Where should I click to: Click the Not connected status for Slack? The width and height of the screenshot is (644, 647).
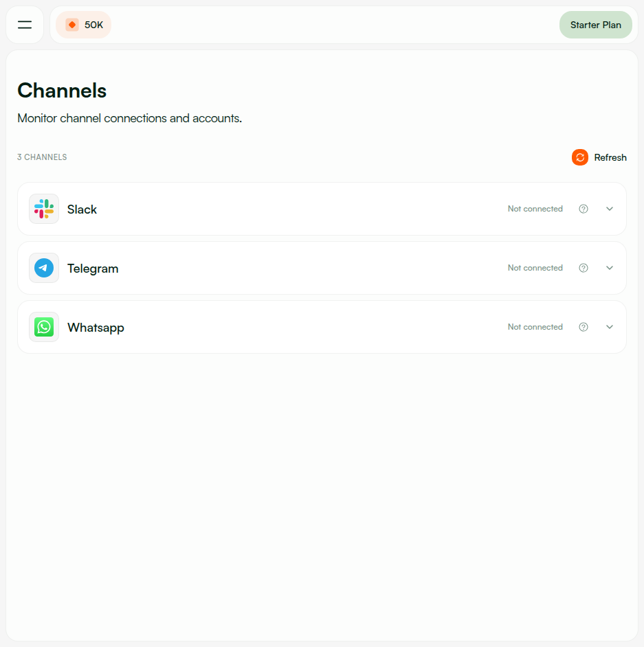click(x=535, y=208)
